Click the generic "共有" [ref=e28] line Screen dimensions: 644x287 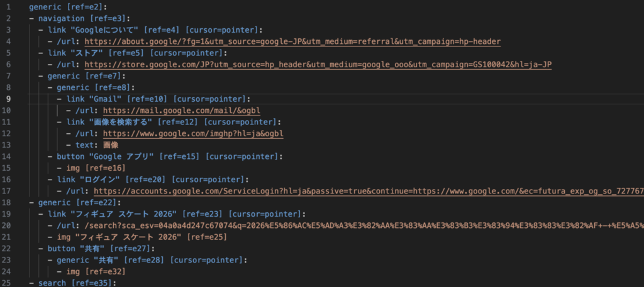click(x=152, y=260)
